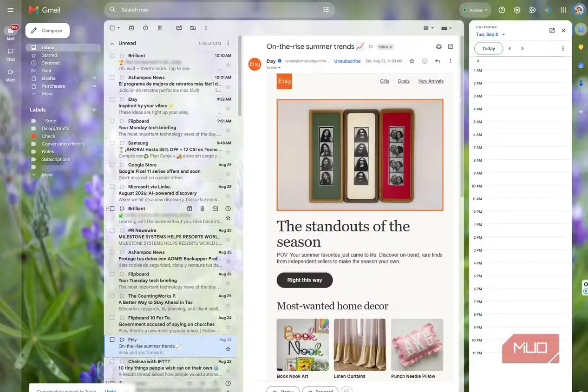The image size is (588, 392).
Task: Expand More under Drafts and Purchases
Action: (x=47, y=94)
